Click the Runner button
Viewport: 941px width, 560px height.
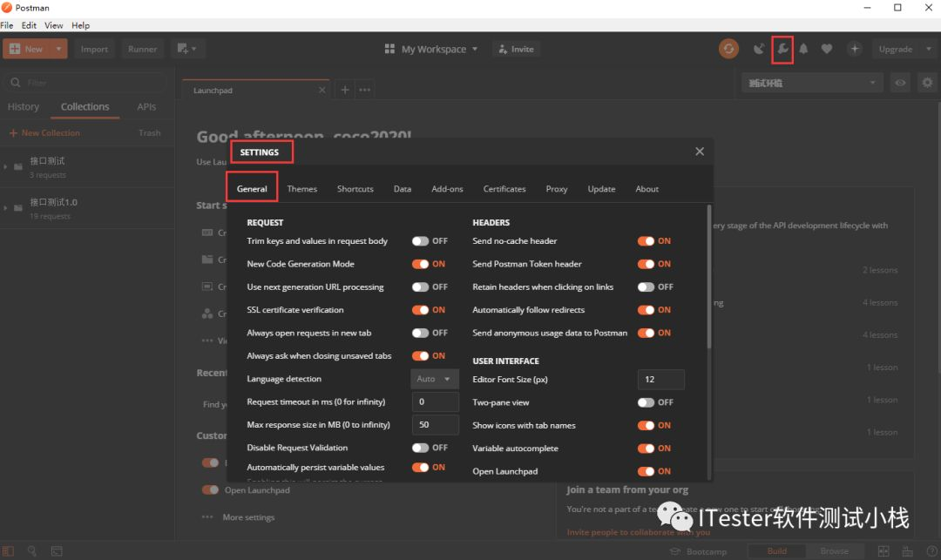(142, 49)
